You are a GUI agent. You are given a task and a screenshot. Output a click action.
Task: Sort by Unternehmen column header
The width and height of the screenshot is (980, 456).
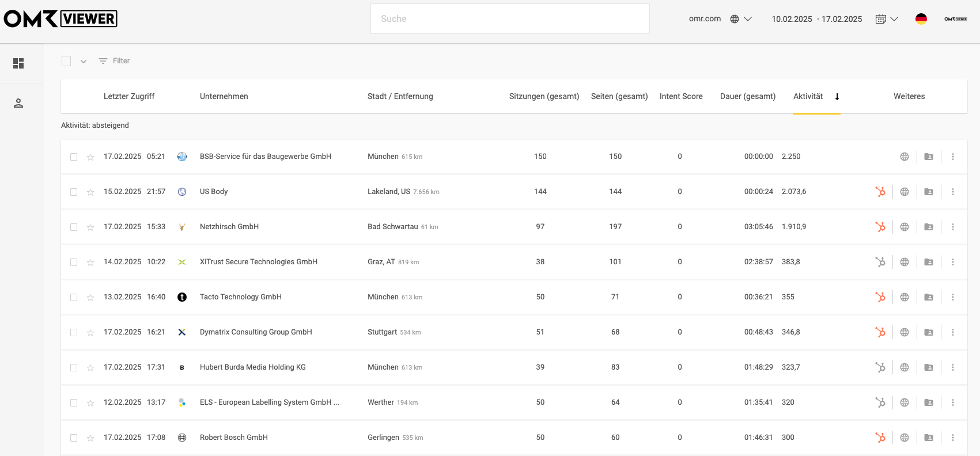point(224,97)
